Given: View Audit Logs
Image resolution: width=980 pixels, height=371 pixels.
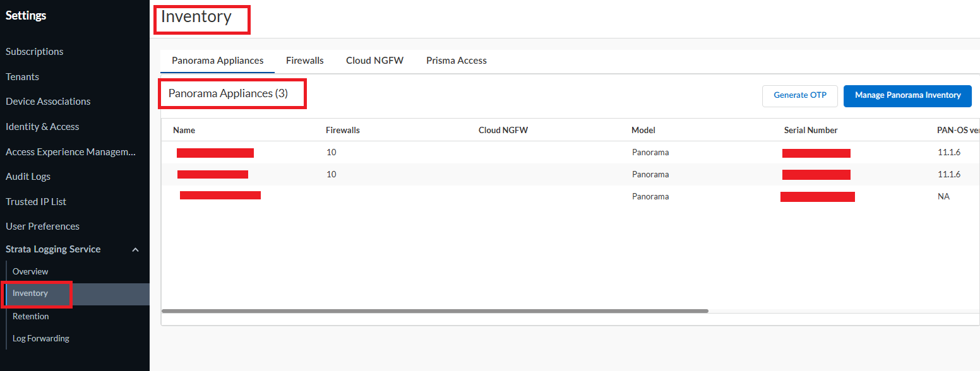Looking at the screenshot, I should click(28, 177).
